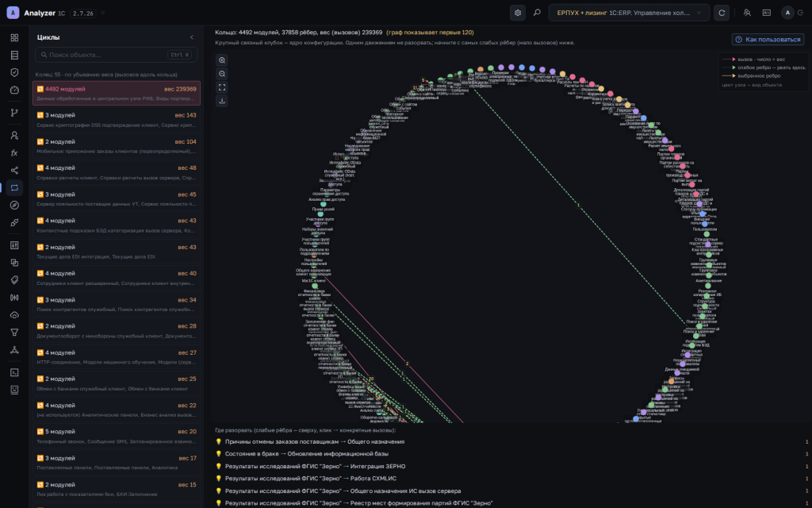Screen dimensions: 812x508
Task: Open edge Состояние в браке → Обновление информационной базы
Action: (511, 453)
